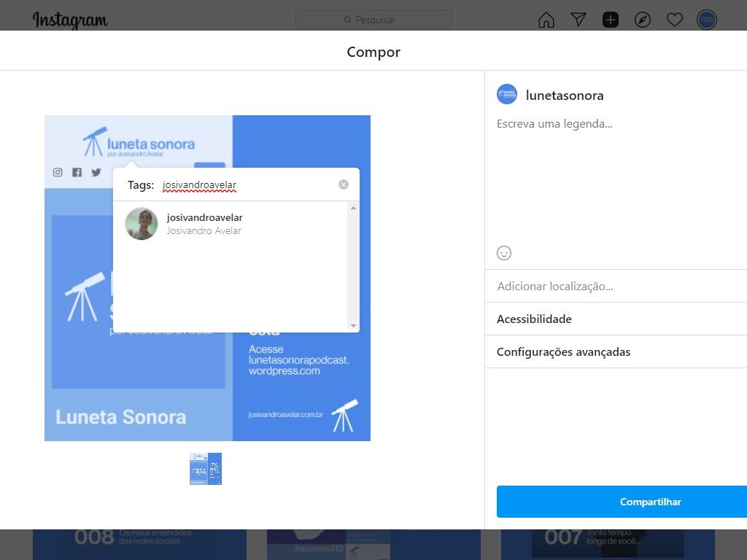Click the Instagram logo
The height and width of the screenshot is (560, 747).
click(x=70, y=20)
